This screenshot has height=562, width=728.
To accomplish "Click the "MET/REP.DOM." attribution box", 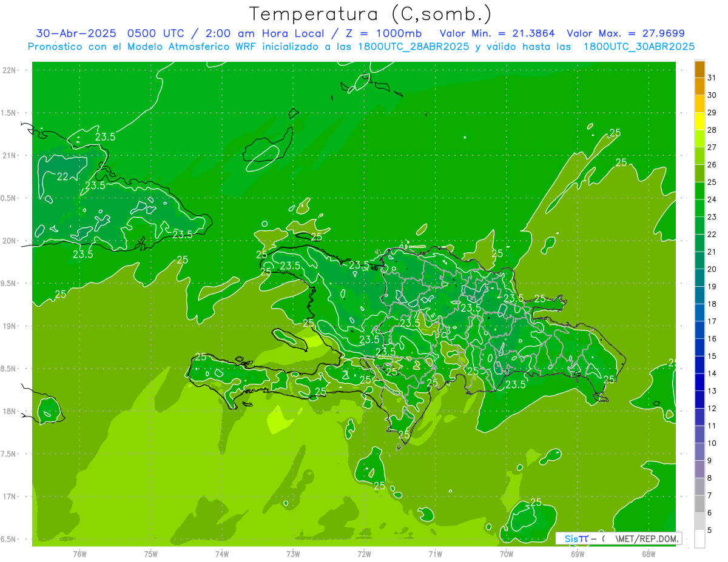I will pyautogui.click(x=618, y=538).
